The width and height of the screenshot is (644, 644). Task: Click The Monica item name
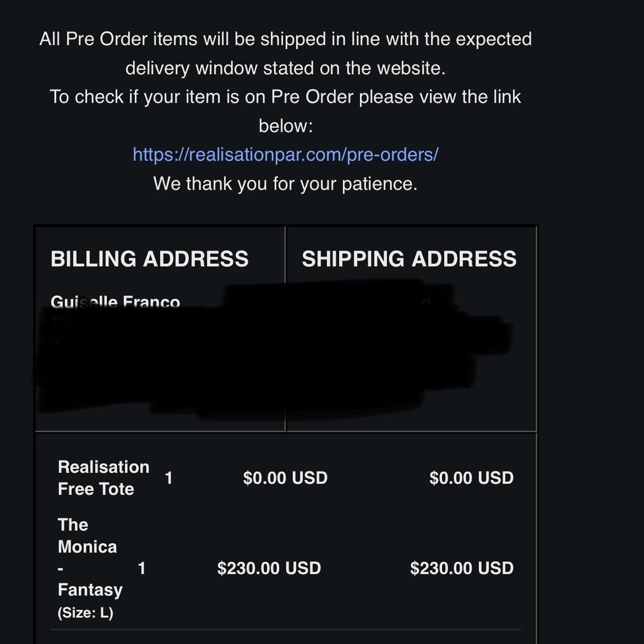(87, 536)
